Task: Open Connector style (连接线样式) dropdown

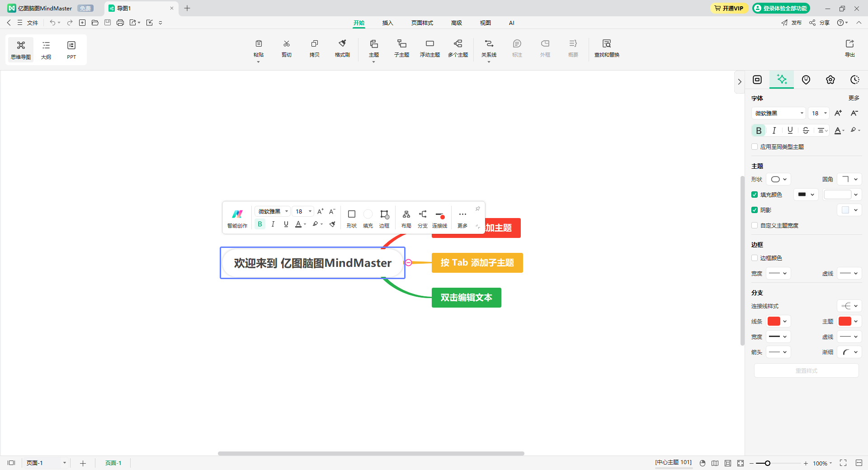Action: (x=849, y=306)
